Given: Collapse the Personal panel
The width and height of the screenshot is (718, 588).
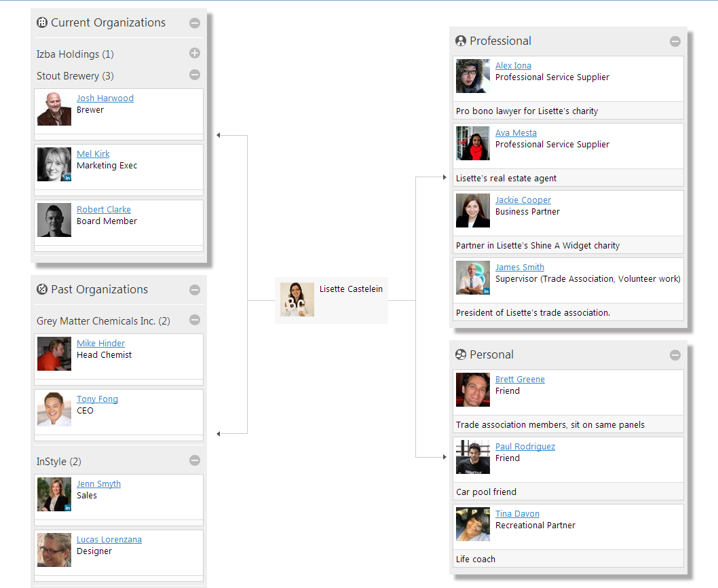Looking at the screenshot, I should [675, 355].
